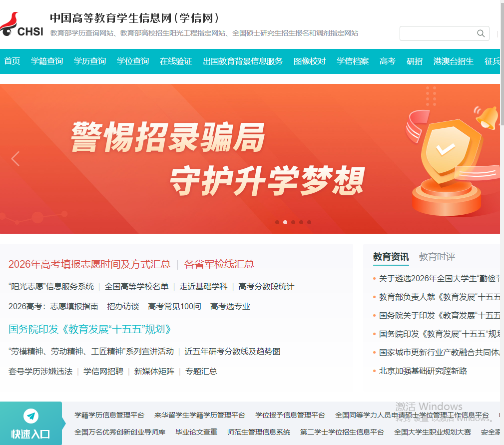Viewport: 504px width, 445px height.
Task: Open news 国务院关于印发《教育发展 item
Action: point(439,315)
